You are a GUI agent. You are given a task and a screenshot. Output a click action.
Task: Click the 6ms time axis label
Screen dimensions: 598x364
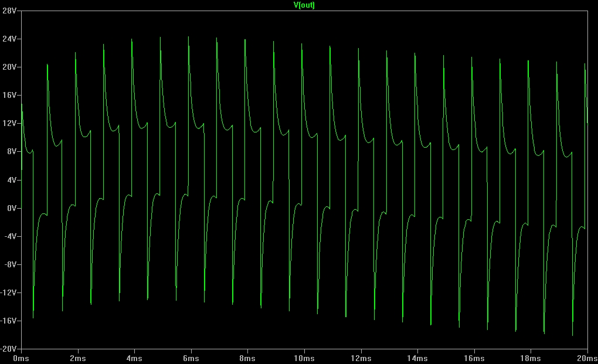[191, 359]
